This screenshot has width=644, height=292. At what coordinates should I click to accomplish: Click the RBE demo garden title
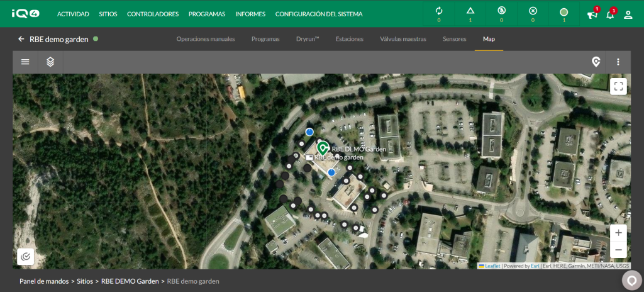(59, 40)
